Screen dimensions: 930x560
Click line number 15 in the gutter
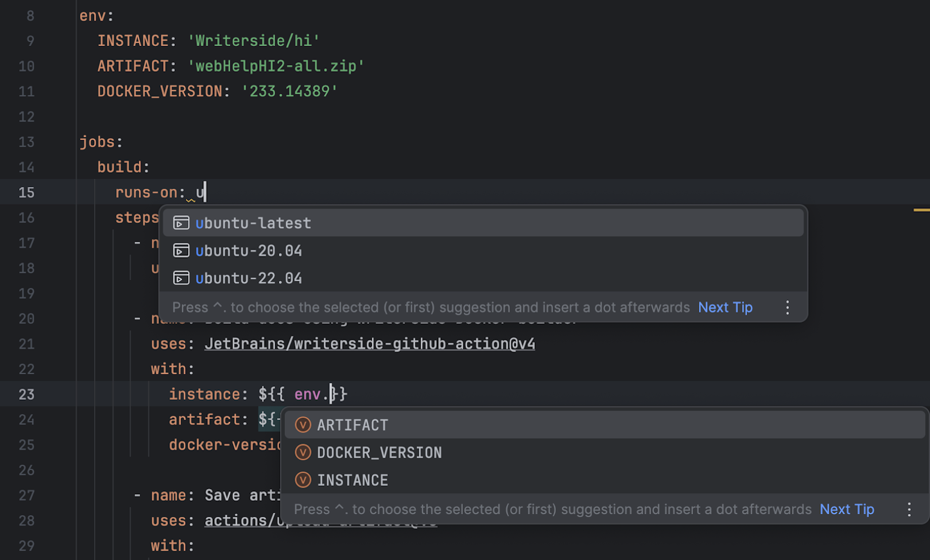click(x=26, y=192)
